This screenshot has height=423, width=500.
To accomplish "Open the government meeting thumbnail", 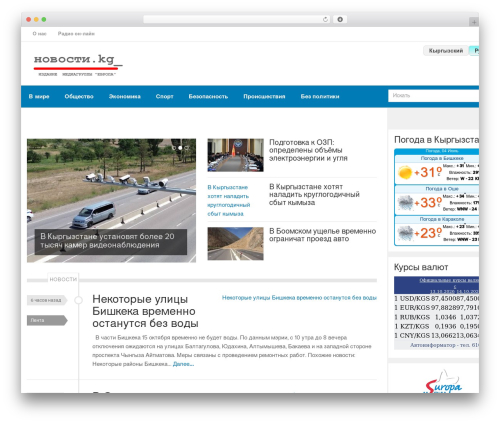I will (235, 155).
